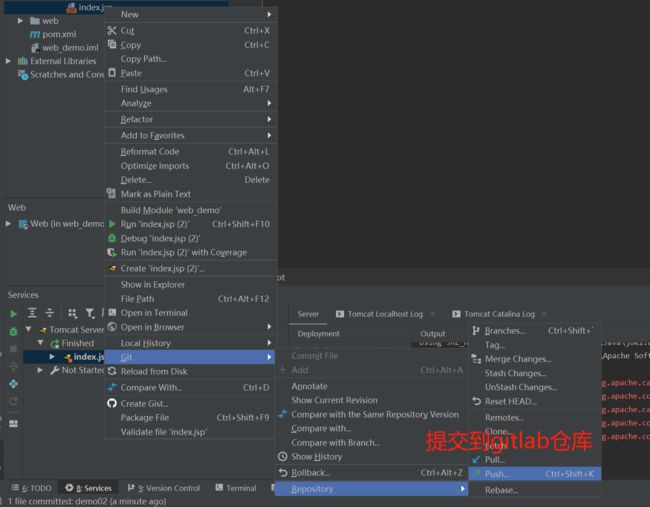The height and width of the screenshot is (507, 650).
Task: Choose Reformat Code from context menu
Action: point(191,151)
